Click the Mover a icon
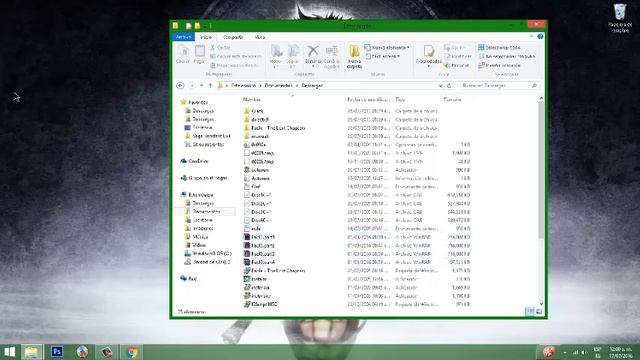The image size is (640, 360). (x=276, y=56)
